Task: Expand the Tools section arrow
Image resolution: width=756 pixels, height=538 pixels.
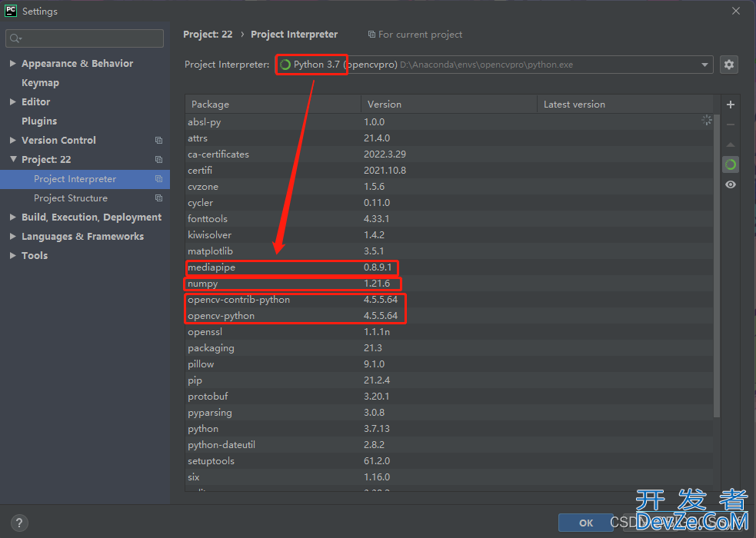Action: click(x=13, y=256)
